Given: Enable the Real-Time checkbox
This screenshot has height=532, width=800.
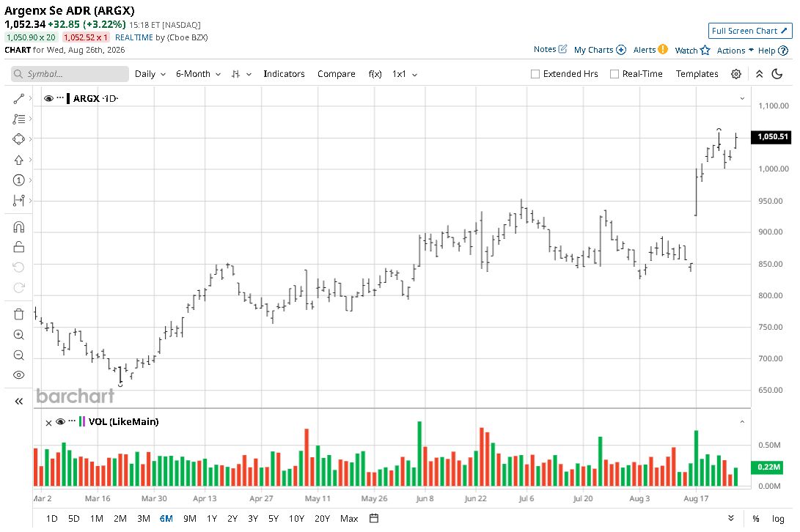Looking at the screenshot, I should pyautogui.click(x=614, y=74).
